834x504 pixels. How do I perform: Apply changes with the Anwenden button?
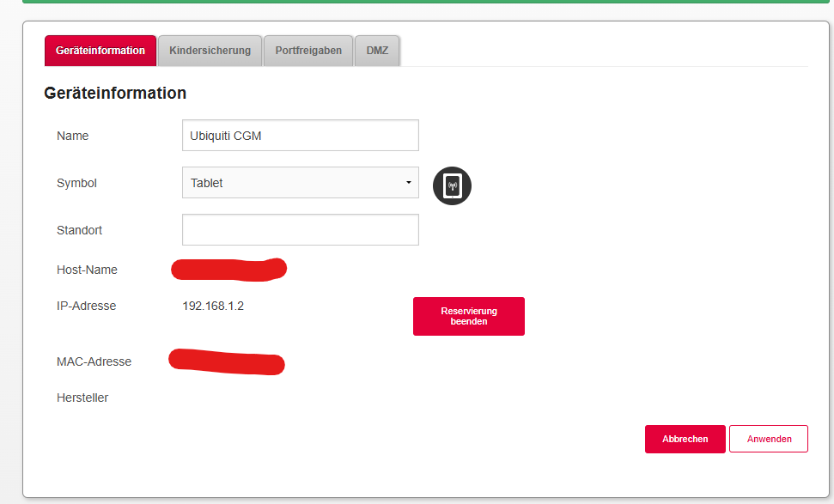[x=769, y=439]
